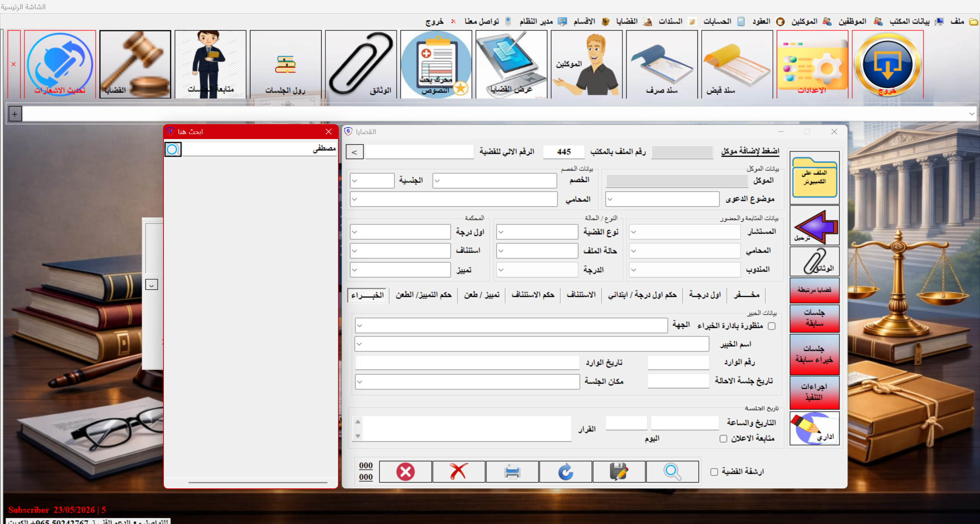The width and height of the screenshot is (980, 524).
Task: Switch to the حكم الاستئناف tab
Action: click(533, 295)
